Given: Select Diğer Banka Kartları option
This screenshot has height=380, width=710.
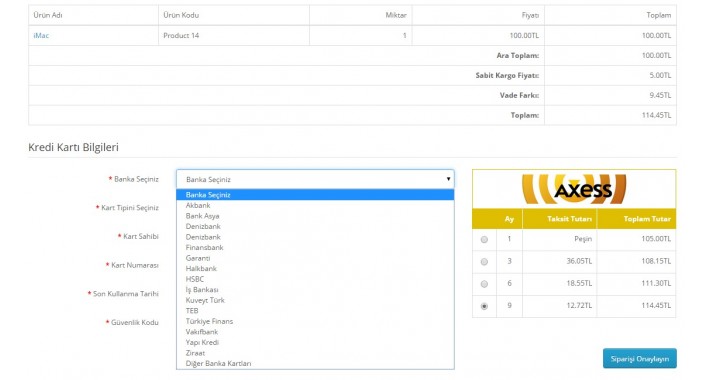Looking at the screenshot, I should click(315, 363).
